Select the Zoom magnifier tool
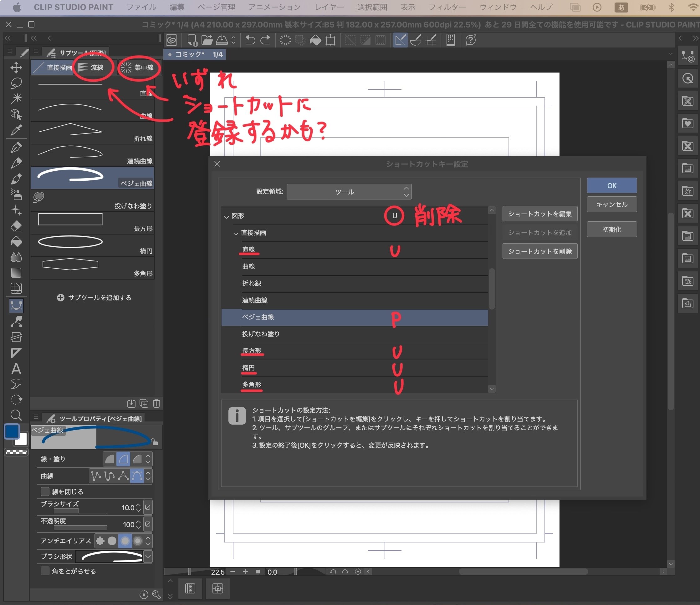Viewport: 700px width, 605px height. click(16, 415)
